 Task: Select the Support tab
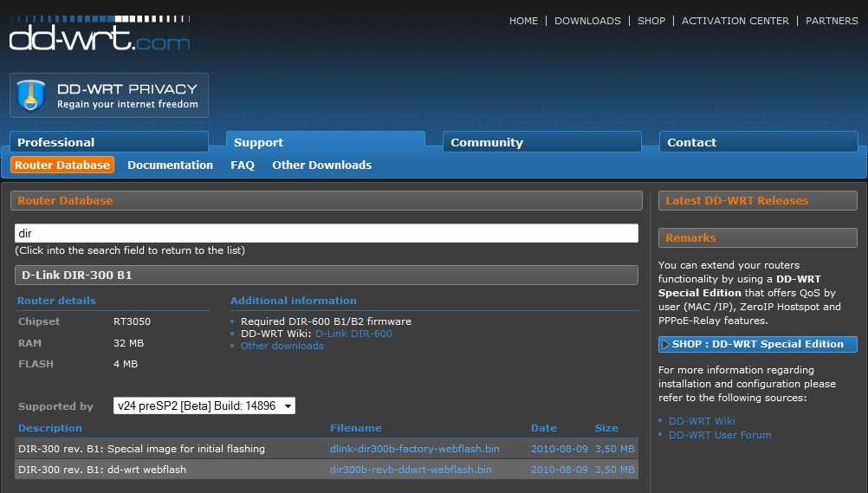[325, 142]
